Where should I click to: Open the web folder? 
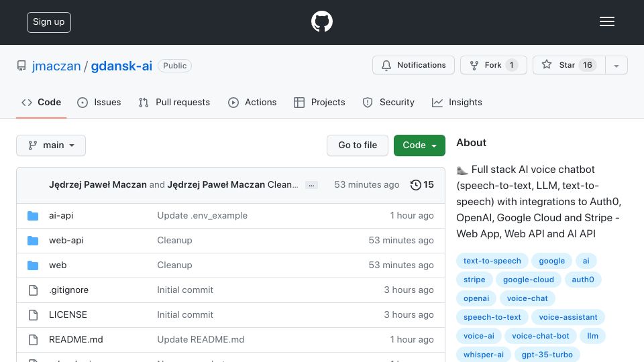[58, 265]
